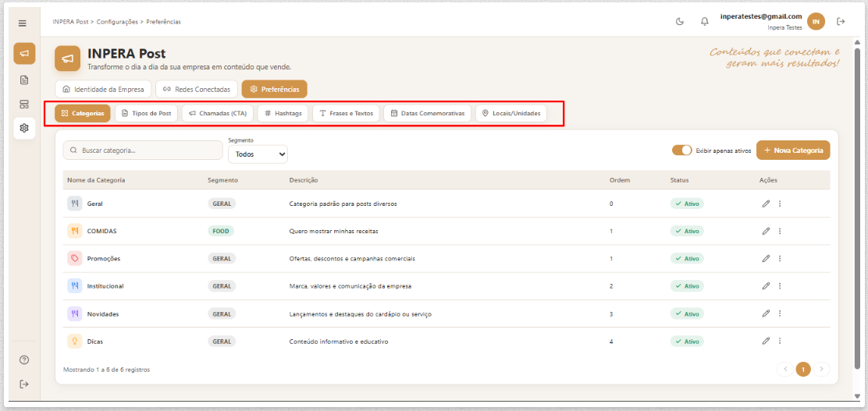Switch to Redes Conectadas tab

pyautogui.click(x=197, y=89)
